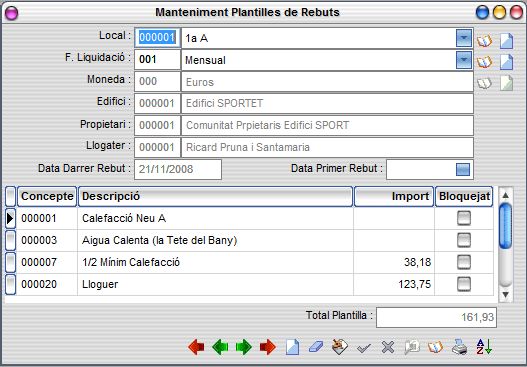
Task: Toggle Bloquejat for Aigua Calenta row
Action: [x=464, y=240]
